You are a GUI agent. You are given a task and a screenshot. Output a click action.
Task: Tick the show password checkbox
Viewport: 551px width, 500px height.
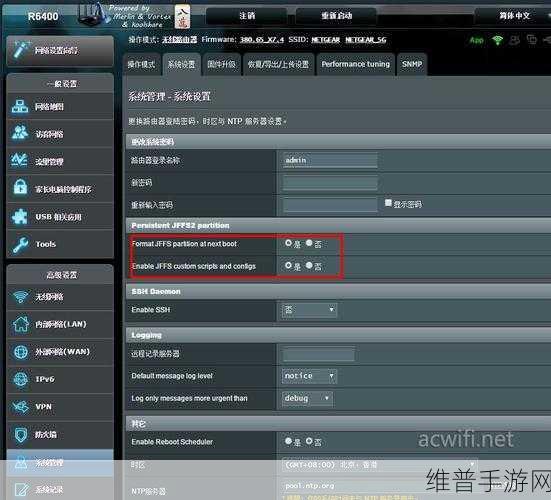coord(388,203)
